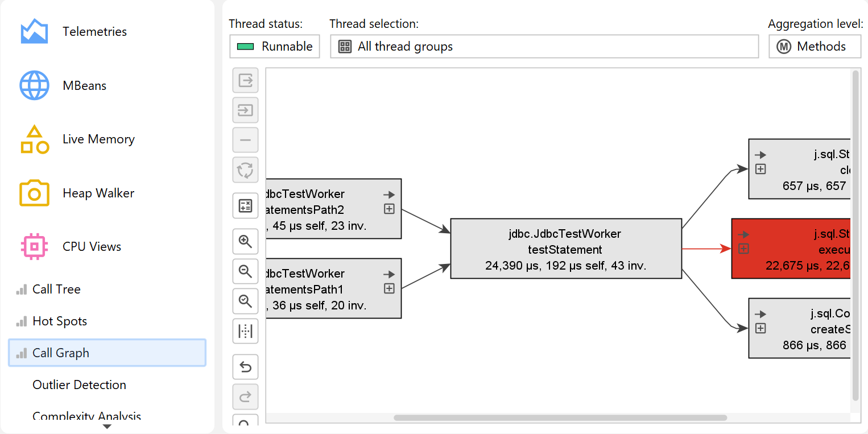Open the Heap Walker camera section

point(98,193)
